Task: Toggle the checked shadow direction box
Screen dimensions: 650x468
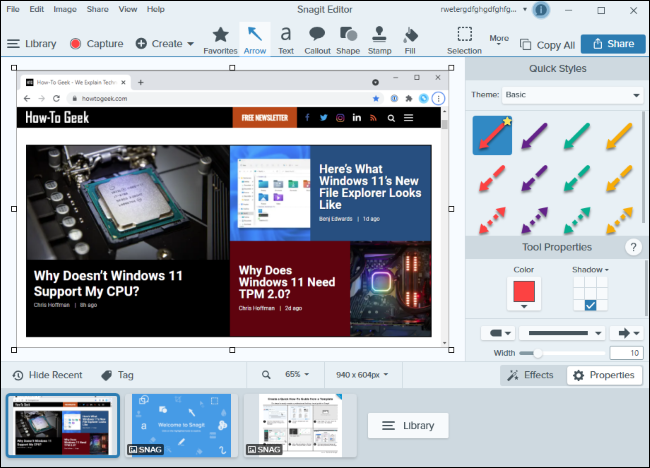Action: [x=590, y=306]
